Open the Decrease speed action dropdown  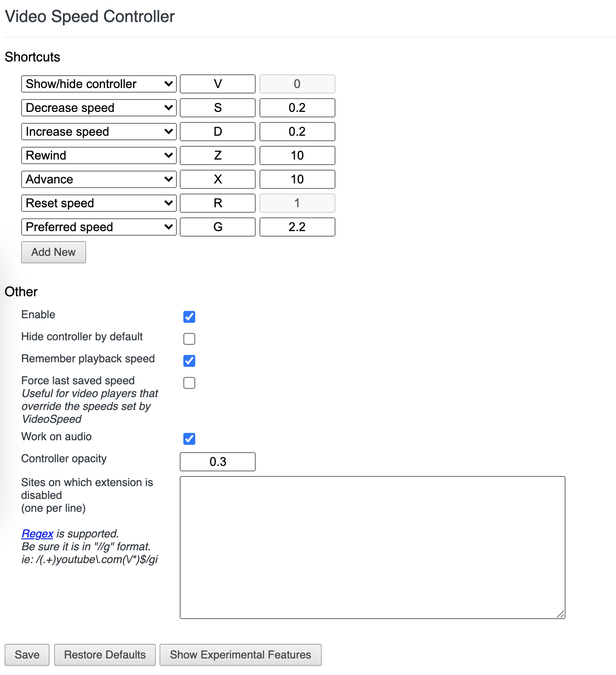click(98, 108)
